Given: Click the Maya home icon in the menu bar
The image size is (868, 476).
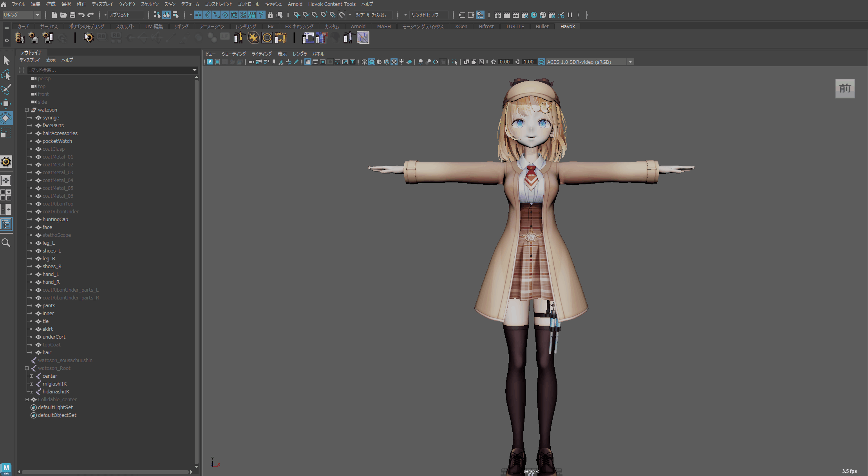Looking at the screenshot, I should pos(4,4).
